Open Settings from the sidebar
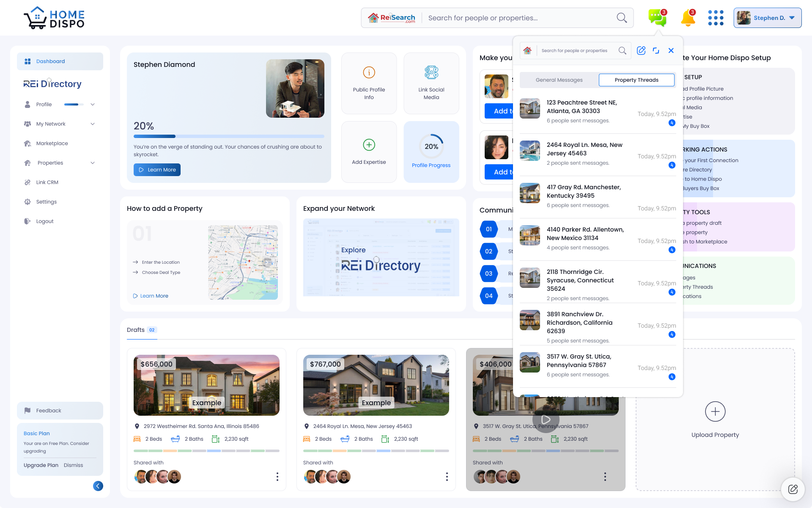812x508 pixels. pos(46,202)
